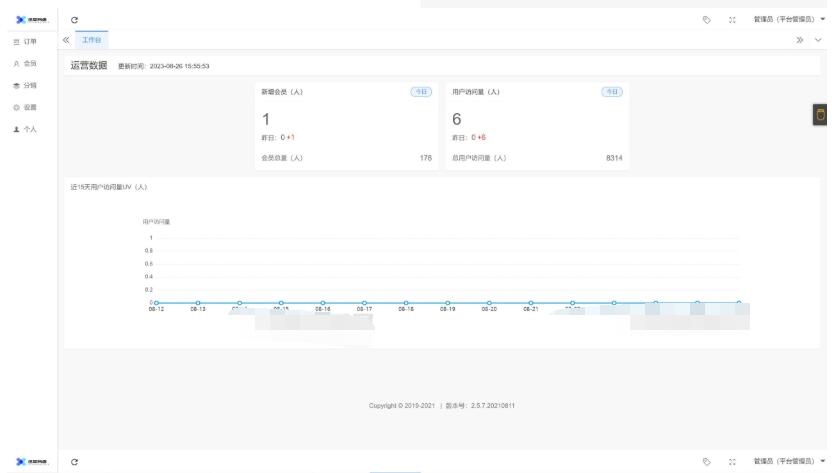832x473 pixels.
Task: Click the chart data point for 08-16
Action: pyautogui.click(x=323, y=303)
